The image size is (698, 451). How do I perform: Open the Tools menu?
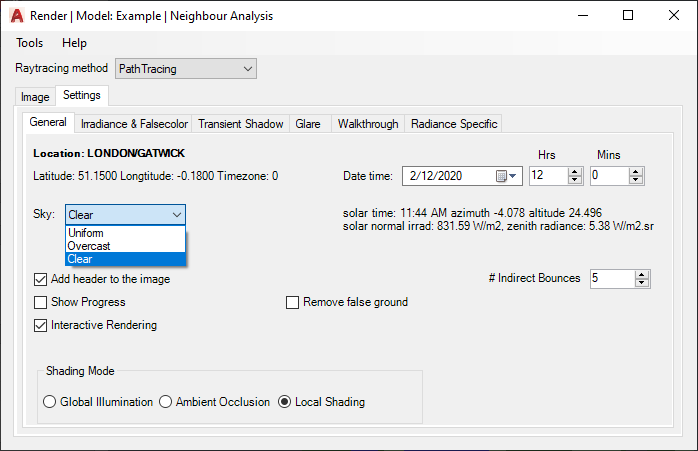29,43
